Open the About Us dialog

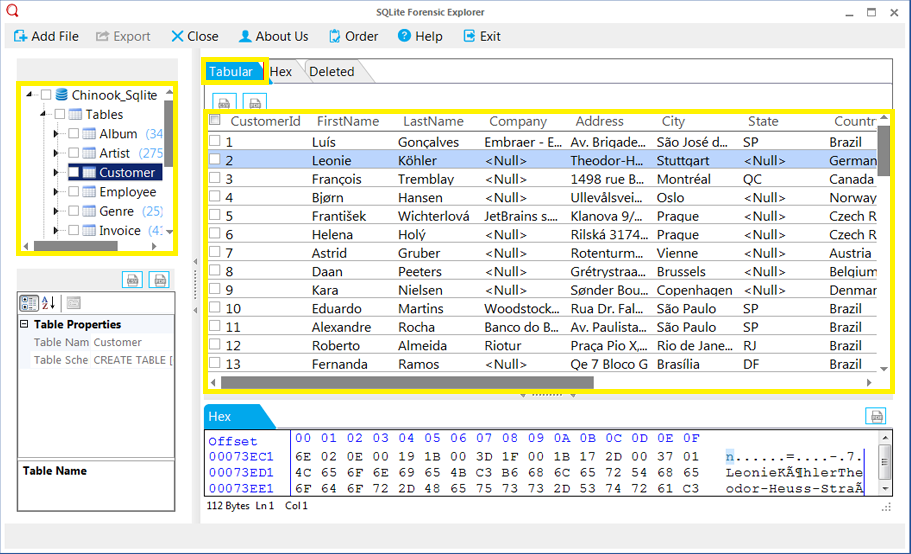coord(274,36)
